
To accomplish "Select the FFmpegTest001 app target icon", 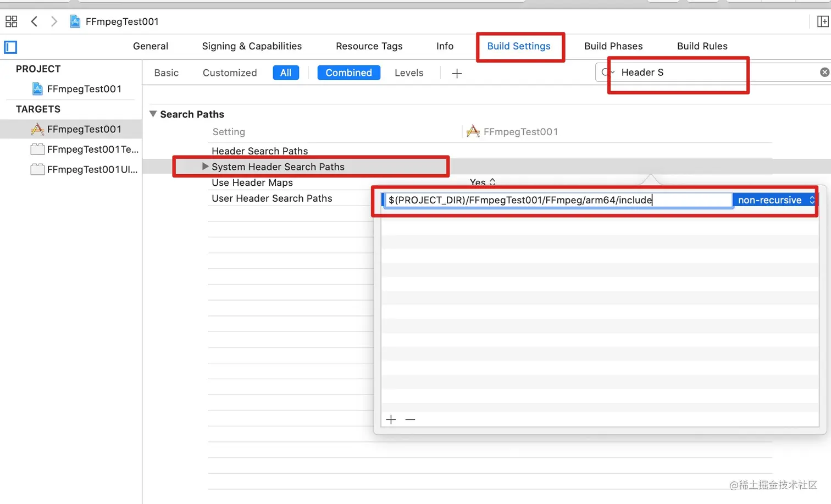I will pyautogui.click(x=37, y=129).
